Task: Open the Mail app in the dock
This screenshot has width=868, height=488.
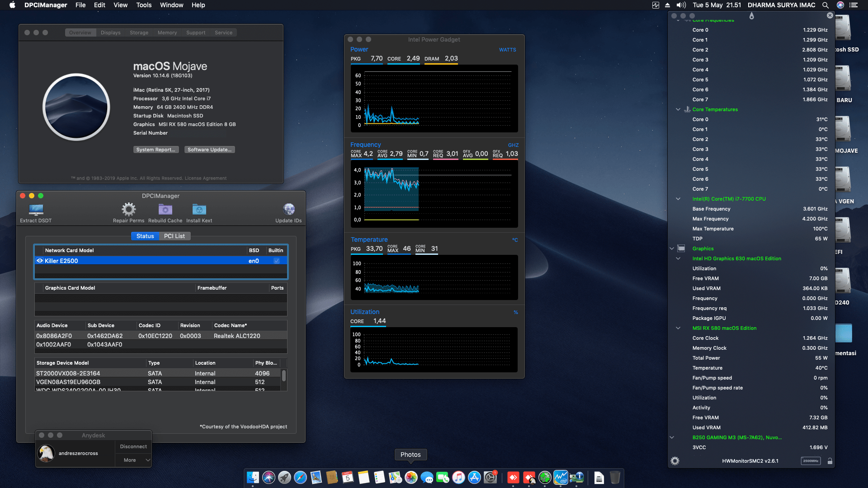Action: click(x=316, y=478)
